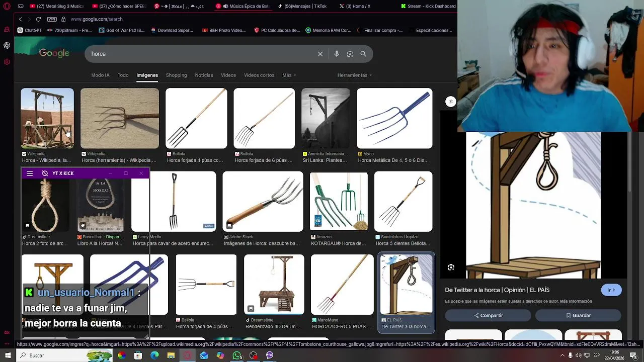Open Alyco blue Horca Metálica thumbnail

tap(394, 119)
